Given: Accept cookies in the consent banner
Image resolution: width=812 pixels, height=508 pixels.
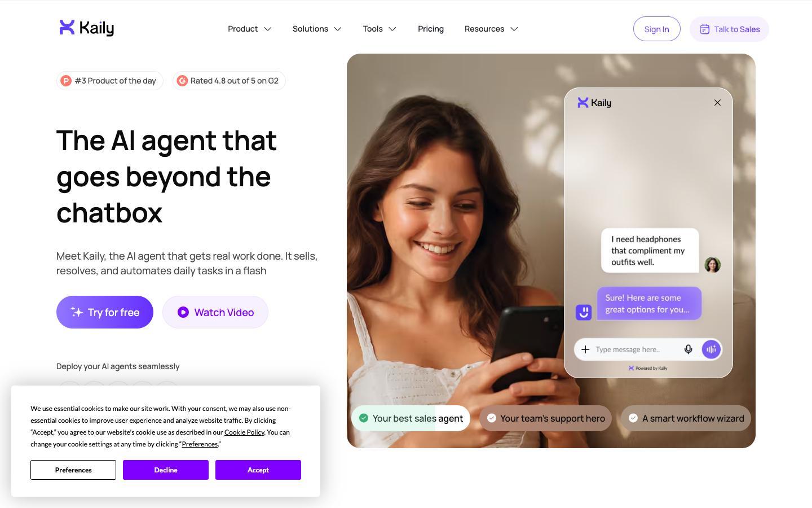Looking at the screenshot, I should click(258, 470).
